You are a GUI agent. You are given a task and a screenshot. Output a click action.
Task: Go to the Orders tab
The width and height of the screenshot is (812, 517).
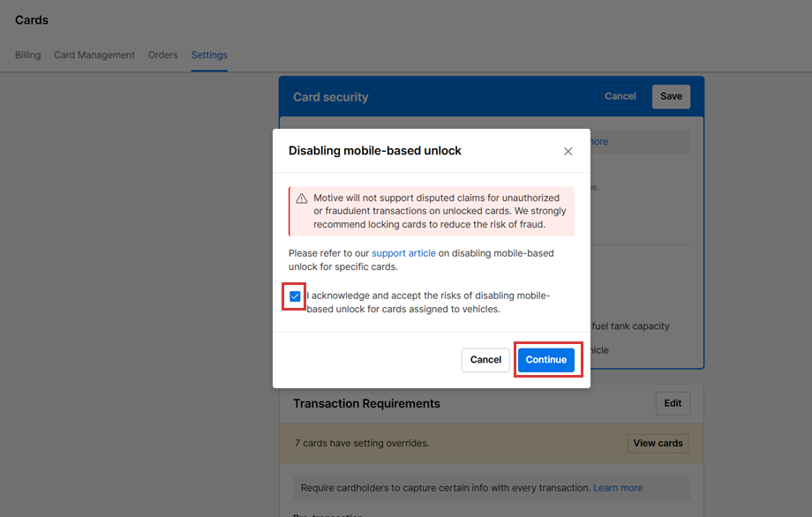[163, 55]
